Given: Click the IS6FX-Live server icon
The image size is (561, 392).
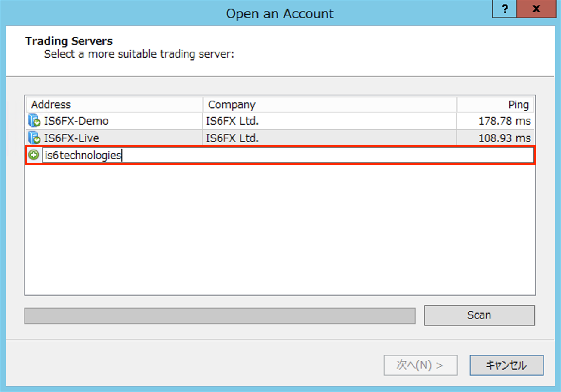Looking at the screenshot, I should (34, 138).
